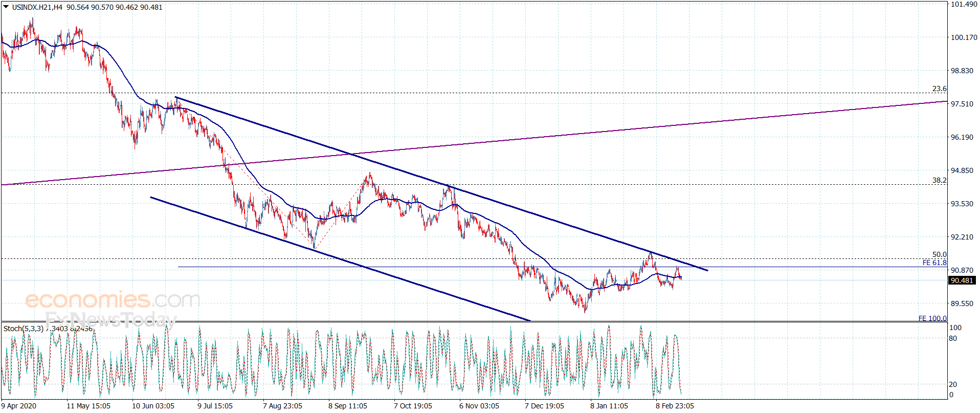Click the USINDX.H21,H4 chart title
This screenshot has height=413, width=980.
point(37,7)
